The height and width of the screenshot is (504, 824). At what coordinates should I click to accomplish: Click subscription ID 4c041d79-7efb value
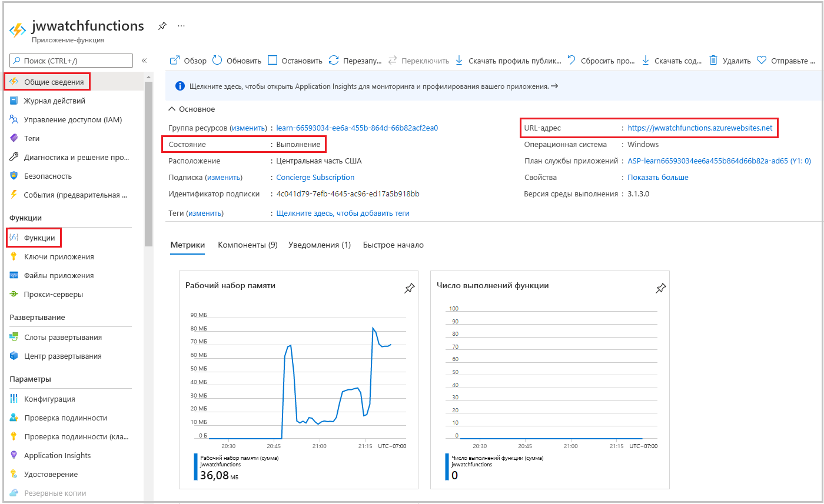(348, 193)
